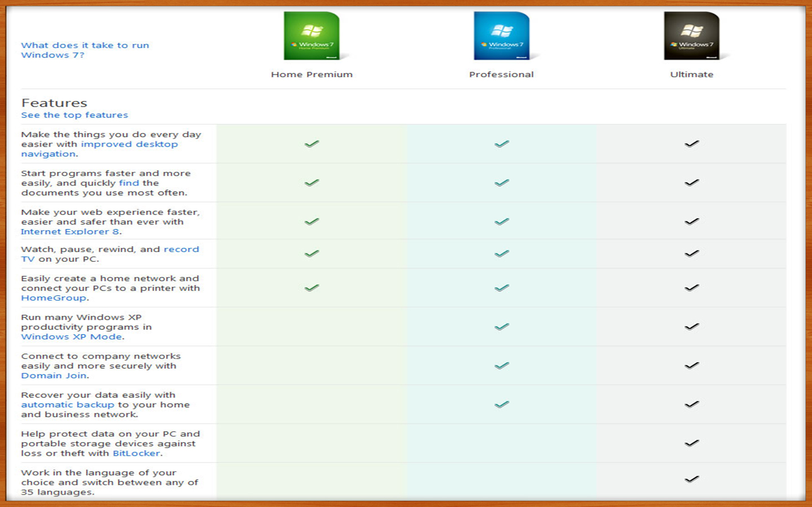Click Ultimate checkmark in Internet Explorer 8 row

coord(692,222)
